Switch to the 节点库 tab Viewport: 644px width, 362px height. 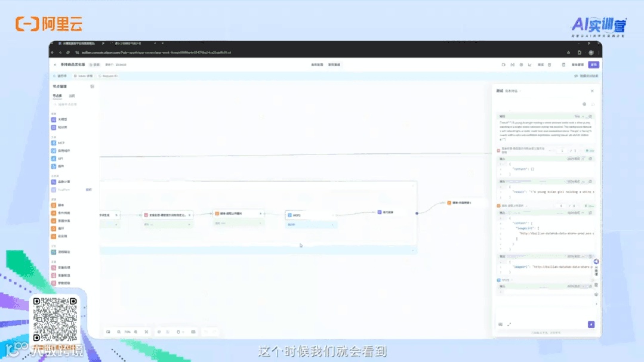(57, 96)
